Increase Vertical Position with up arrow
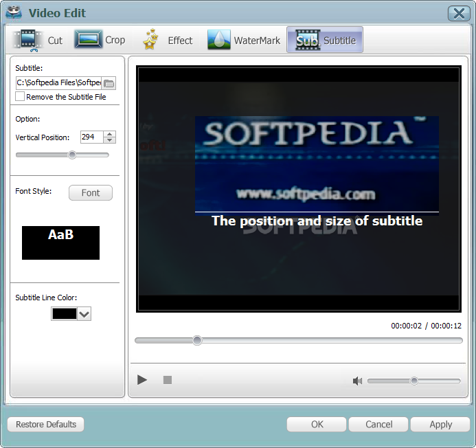 pos(110,134)
